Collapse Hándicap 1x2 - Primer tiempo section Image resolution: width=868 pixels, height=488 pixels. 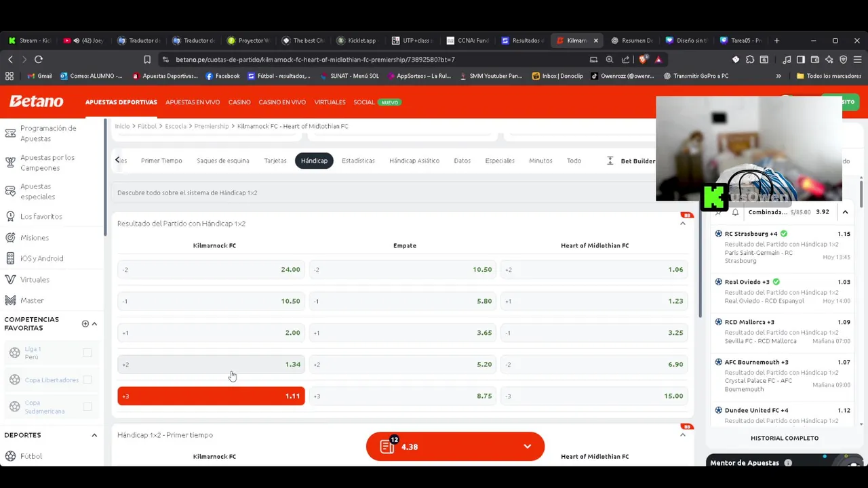coord(683,435)
